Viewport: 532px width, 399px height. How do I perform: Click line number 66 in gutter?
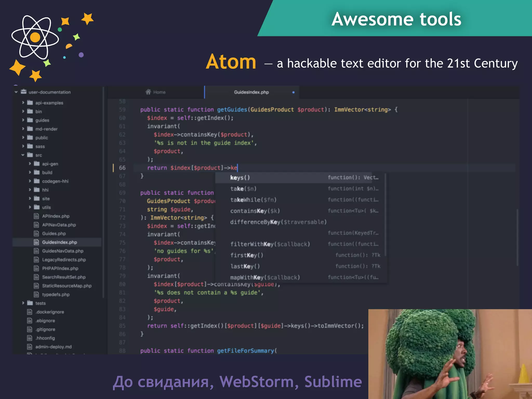pyautogui.click(x=122, y=168)
